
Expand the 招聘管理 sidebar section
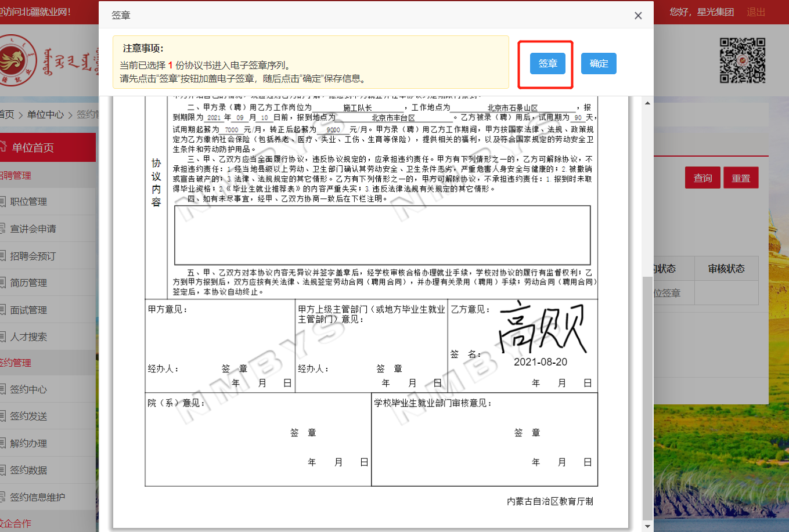click(16, 175)
